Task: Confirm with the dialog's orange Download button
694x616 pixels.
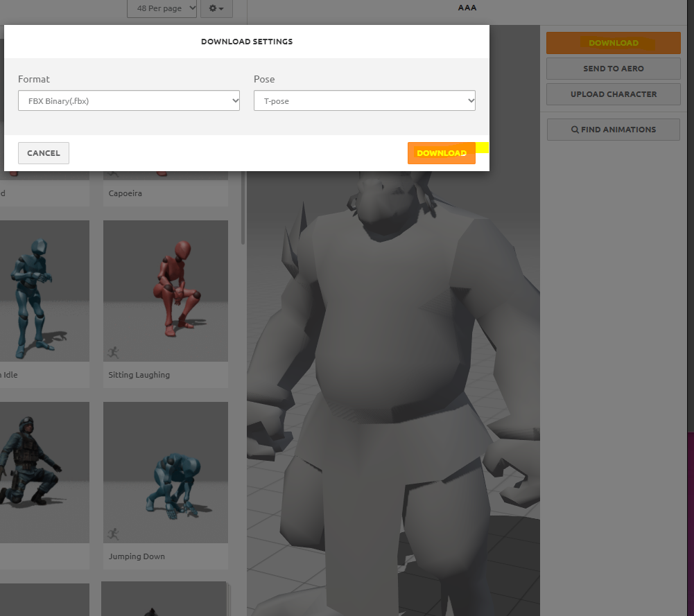Action: (441, 153)
